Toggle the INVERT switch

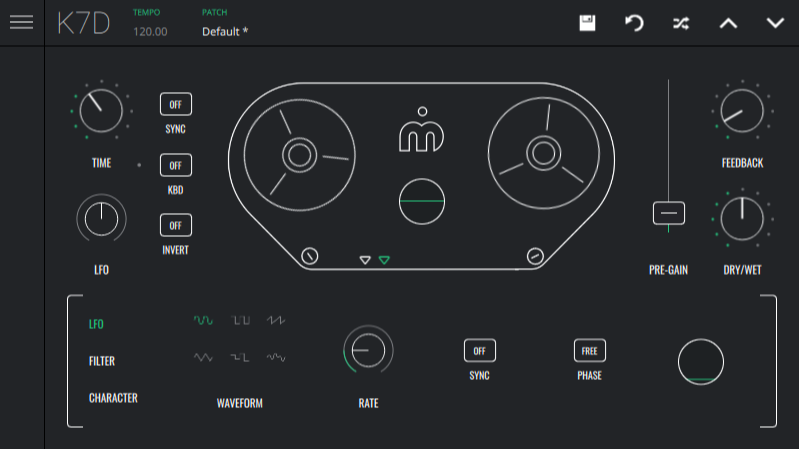[x=176, y=225]
